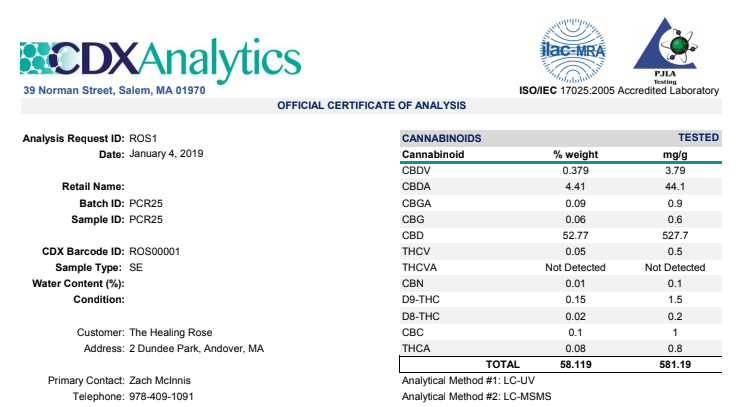The image size is (738, 407).
Task: Click Analytical Method #2: LC-MSMS
Action: point(476,397)
